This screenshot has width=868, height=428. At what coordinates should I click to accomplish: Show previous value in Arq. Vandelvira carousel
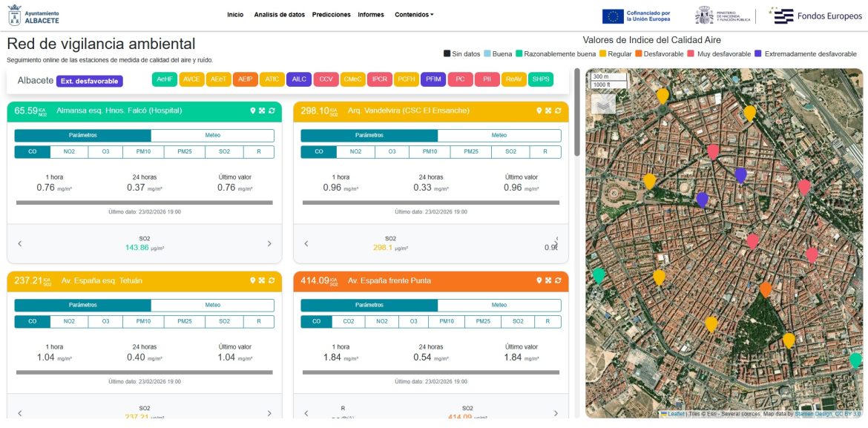(x=306, y=243)
